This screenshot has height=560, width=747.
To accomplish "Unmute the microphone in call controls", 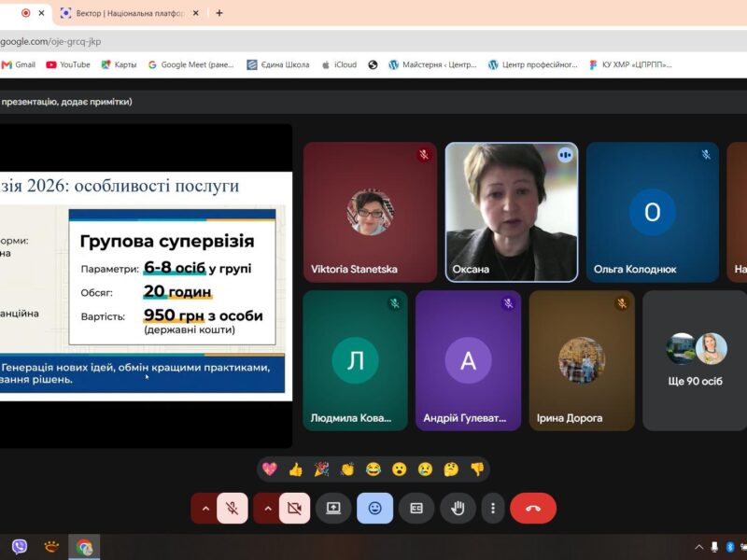I will tap(233, 508).
